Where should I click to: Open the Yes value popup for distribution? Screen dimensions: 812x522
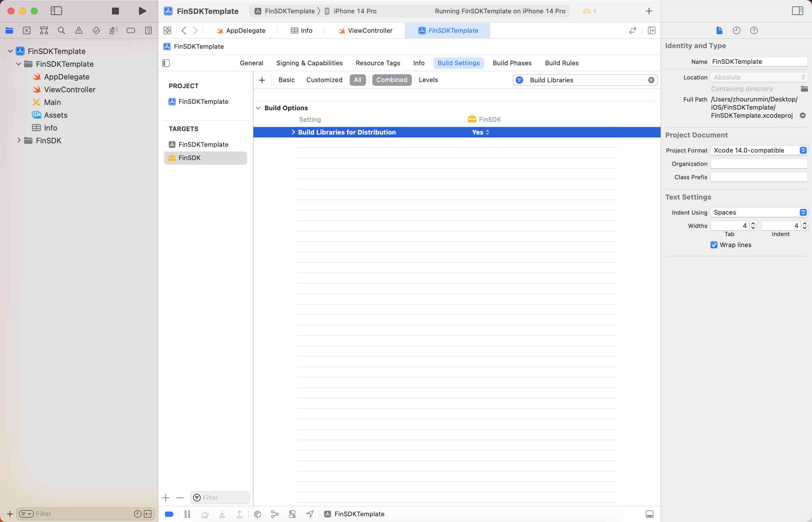[481, 132]
